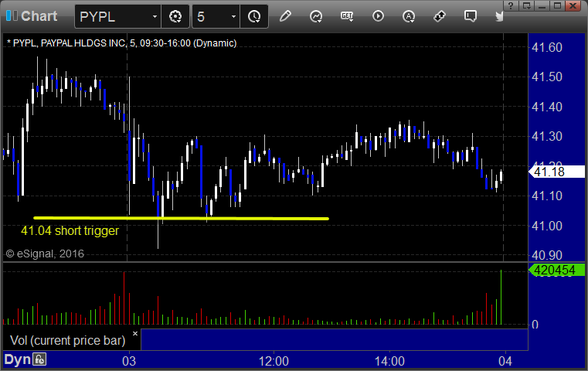Expand the PYPL symbol dropdown arrow
Image resolution: width=588 pixels, height=371 pixels.
(155, 16)
